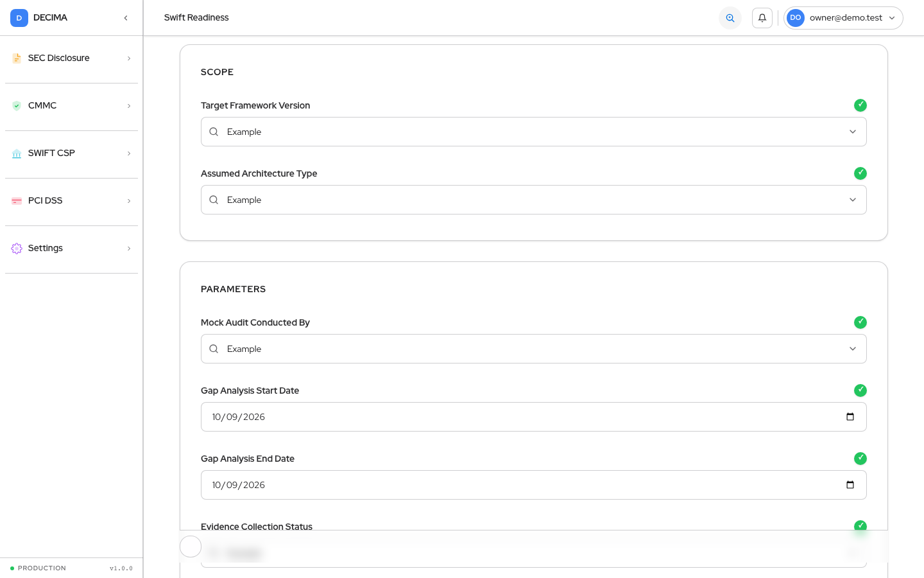The height and width of the screenshot is (578, 924).
Task: Open SWIFT CSP menu item
Action: tap(71, 153)
